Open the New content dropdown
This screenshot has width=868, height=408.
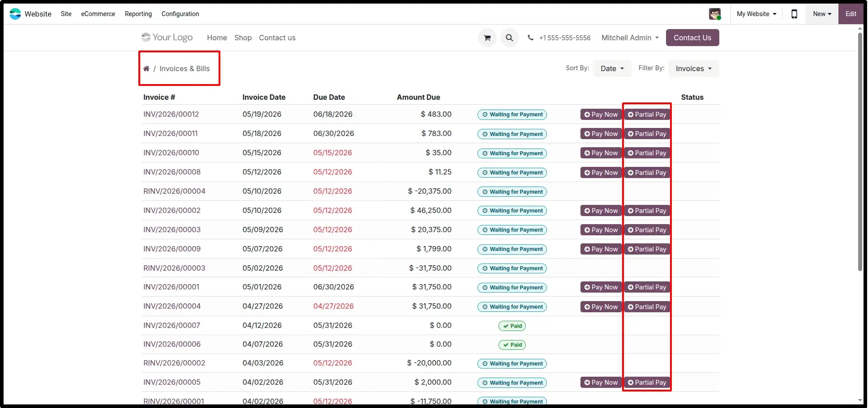pyautogui.click(x=822, y=14)
